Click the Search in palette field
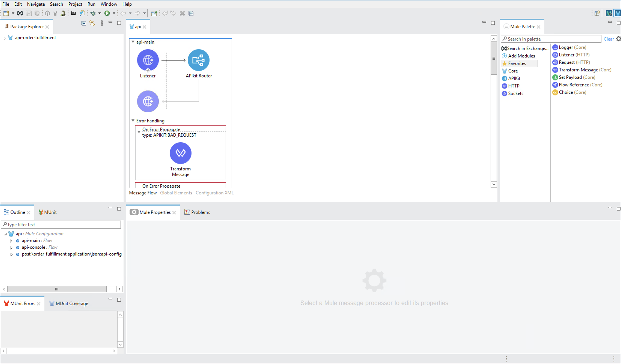This screenshot has width=621, height=364. tap(551, 39)
